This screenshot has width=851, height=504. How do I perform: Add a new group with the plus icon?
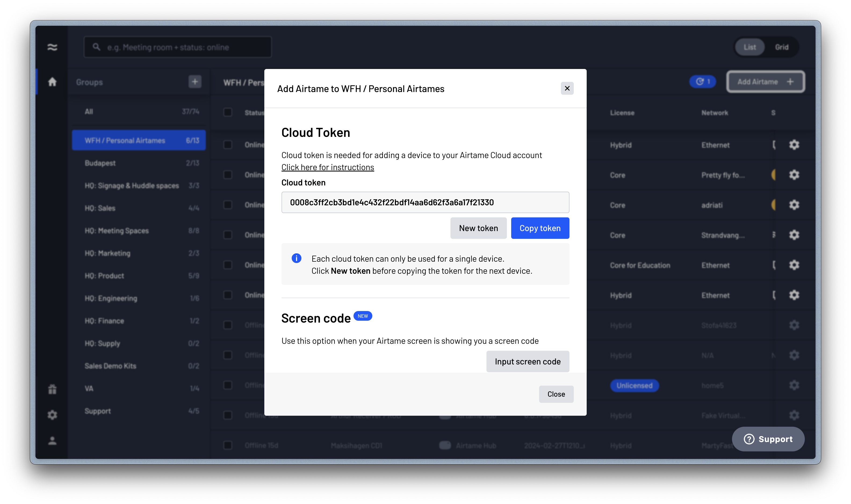pos(195,82)
